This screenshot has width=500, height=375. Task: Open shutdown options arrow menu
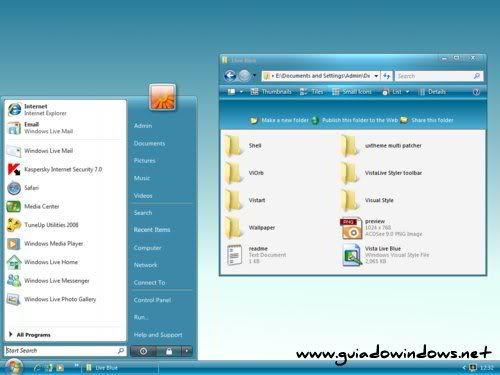coord(187,351)
